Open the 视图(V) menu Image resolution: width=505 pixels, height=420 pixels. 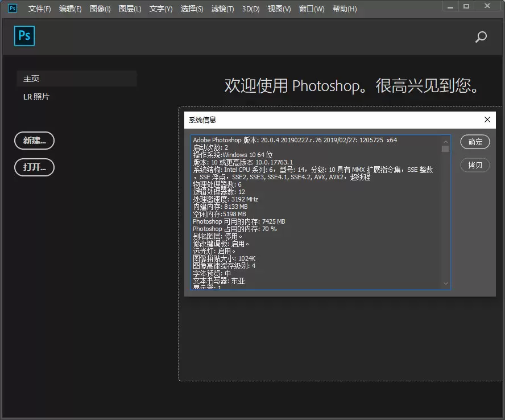[279, 9]
